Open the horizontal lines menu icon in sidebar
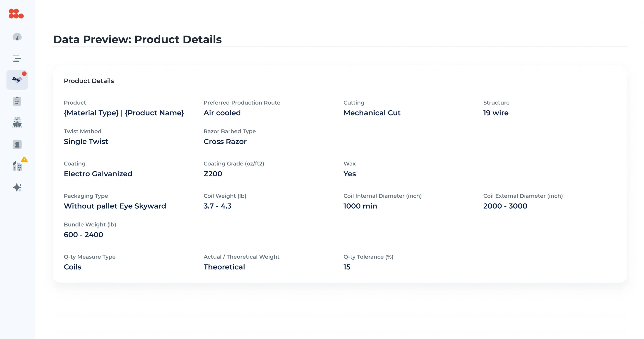Image resolution: width=644 pixels, height=339 pixels. point(17,58)
